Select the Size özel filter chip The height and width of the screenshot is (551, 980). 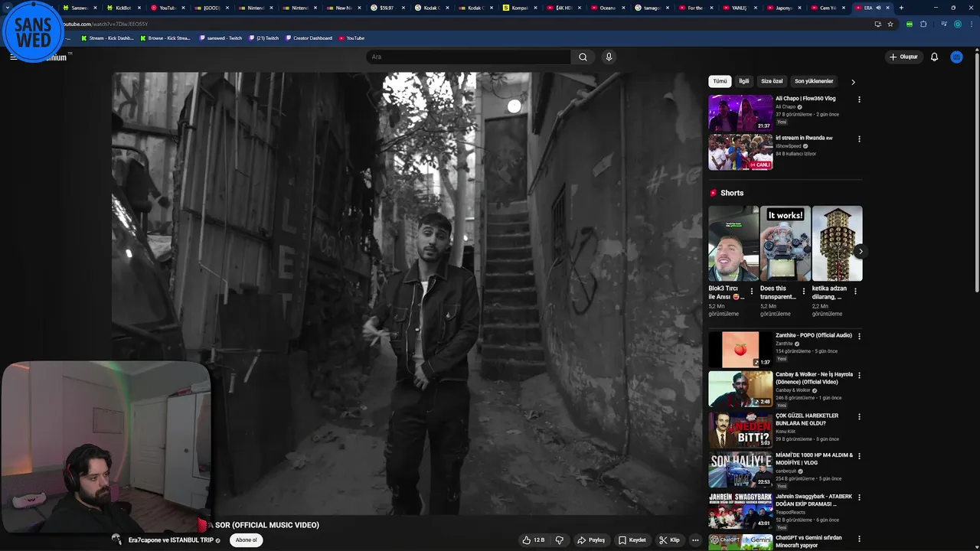click(x=772, y=81)
